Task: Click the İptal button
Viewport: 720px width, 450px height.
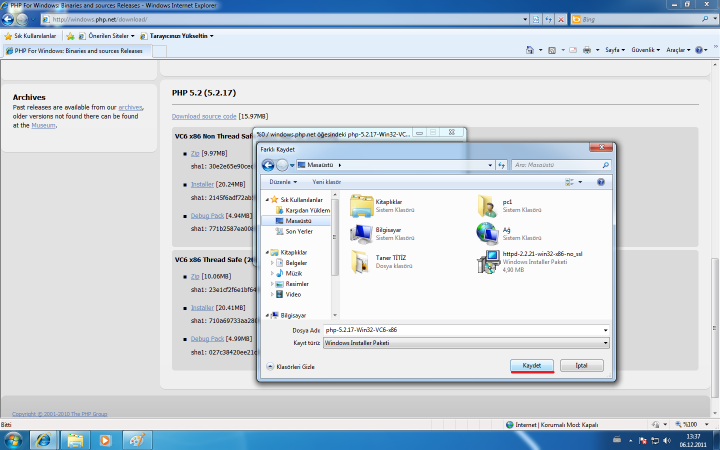Action: click(x=581, y=366)
